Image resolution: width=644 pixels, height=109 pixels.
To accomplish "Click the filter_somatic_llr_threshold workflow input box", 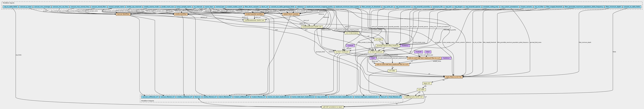I will (x=371, y=7).
